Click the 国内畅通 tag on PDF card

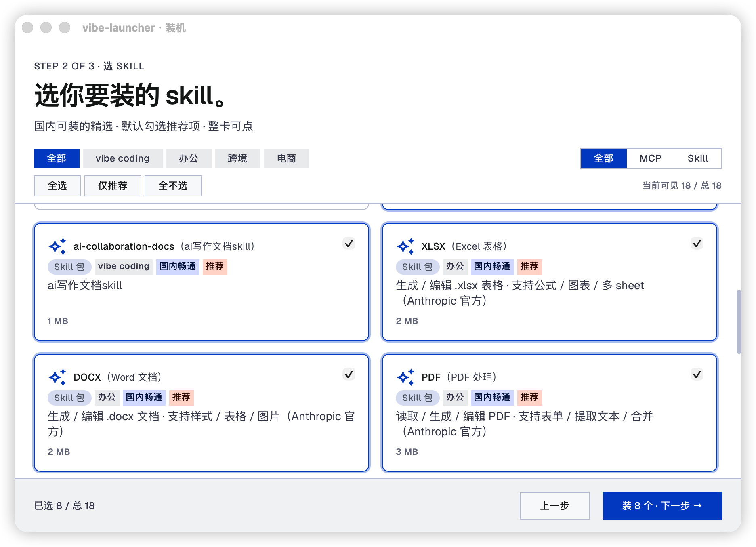[x=492, y=398]
